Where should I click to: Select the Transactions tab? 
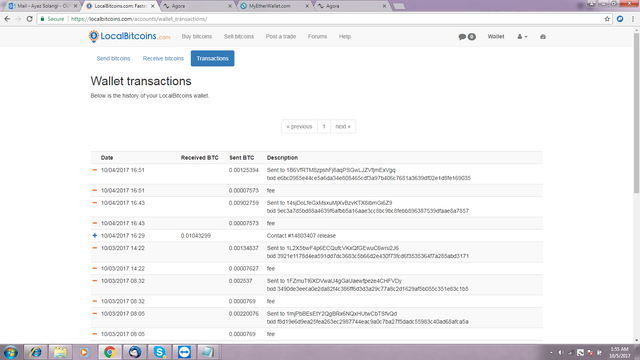(x=213, y=58)
